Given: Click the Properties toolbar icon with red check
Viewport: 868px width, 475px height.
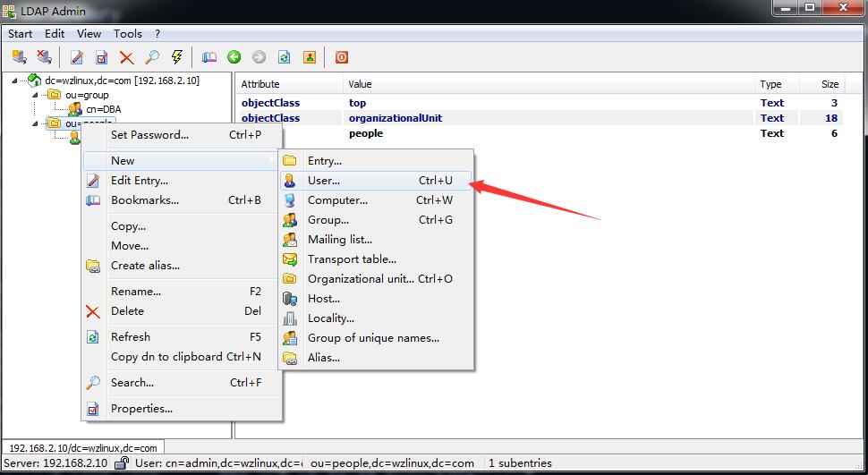Looking at the screenshot, I should 102,57.
